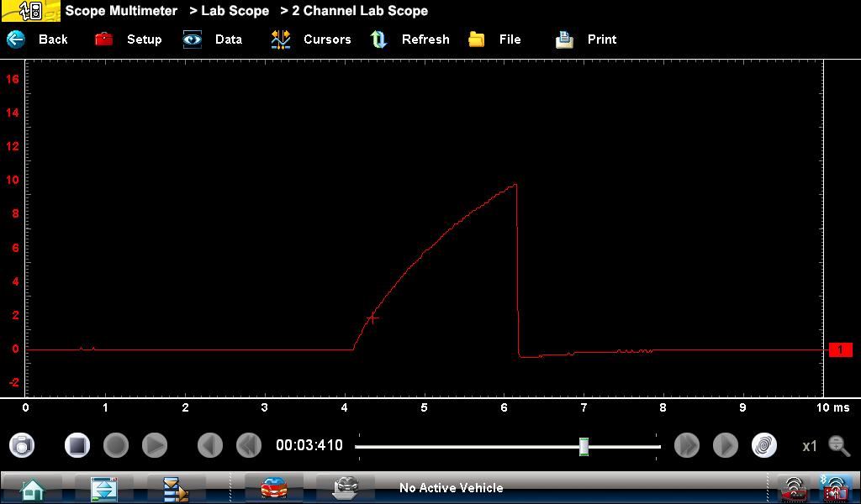Toggle the Cursors display
The height and width of the screenshot is (504, 861).
click(281, 39)
